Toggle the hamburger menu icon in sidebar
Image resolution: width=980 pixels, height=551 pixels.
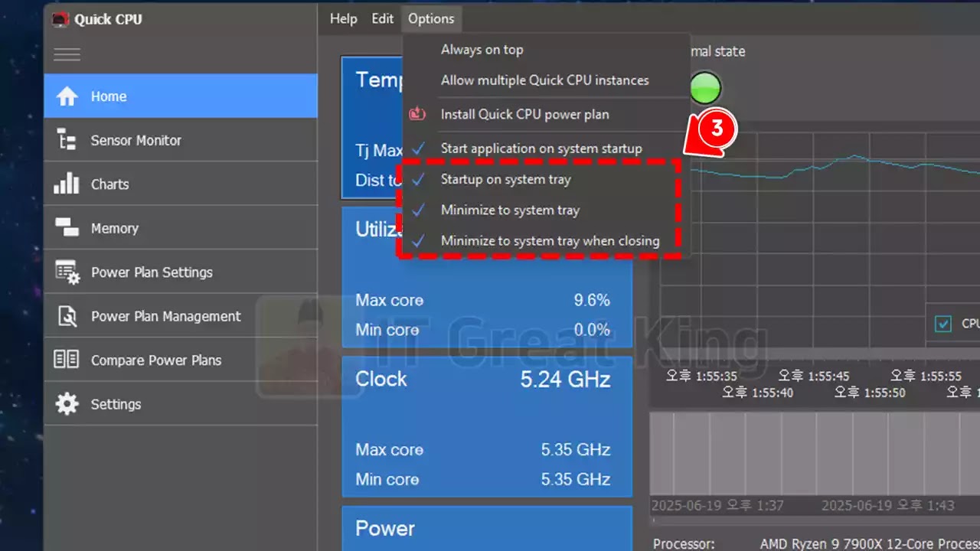point(67,54)
